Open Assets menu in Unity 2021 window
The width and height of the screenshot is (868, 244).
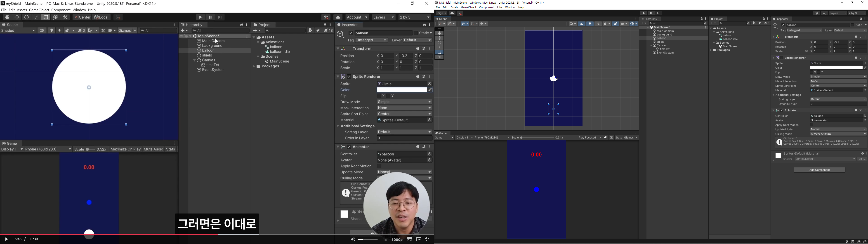[454, 7]
